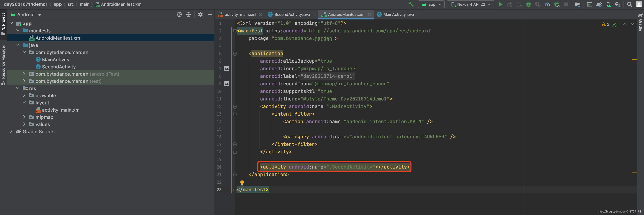The height and width of the screenshot is (215, 644).
Task: Toggle fold marker on intent-filter line
Action: [x=235, y=114]
